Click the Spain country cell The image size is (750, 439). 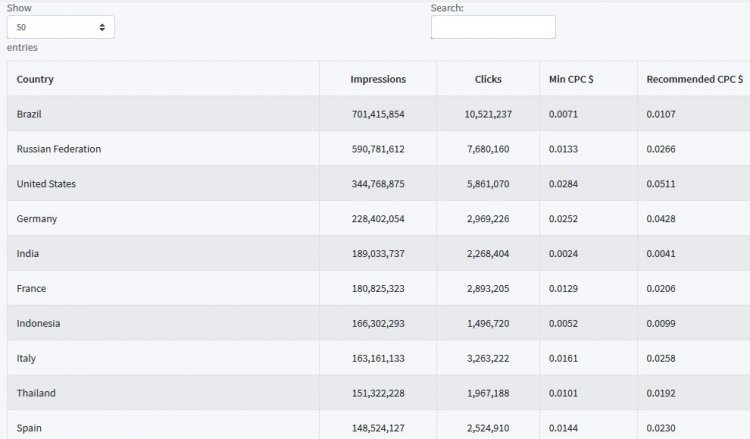pyautogui.click(x=163, y=426)
